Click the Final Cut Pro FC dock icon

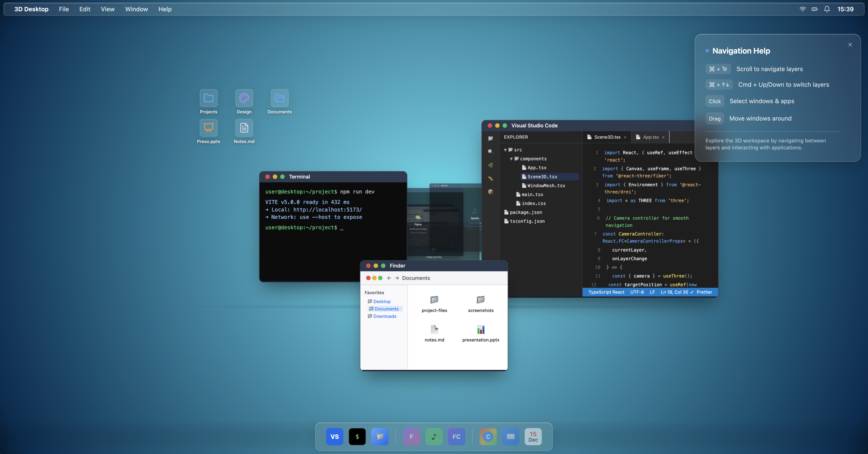point(456,436)
